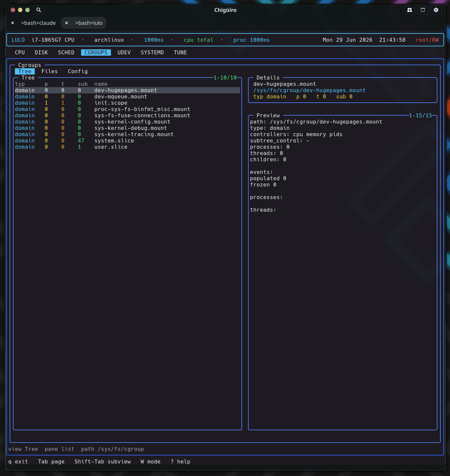The image size is (450, 476).
Task: Click the date Mon 29 Jun 2026
Action: point(348,40)
